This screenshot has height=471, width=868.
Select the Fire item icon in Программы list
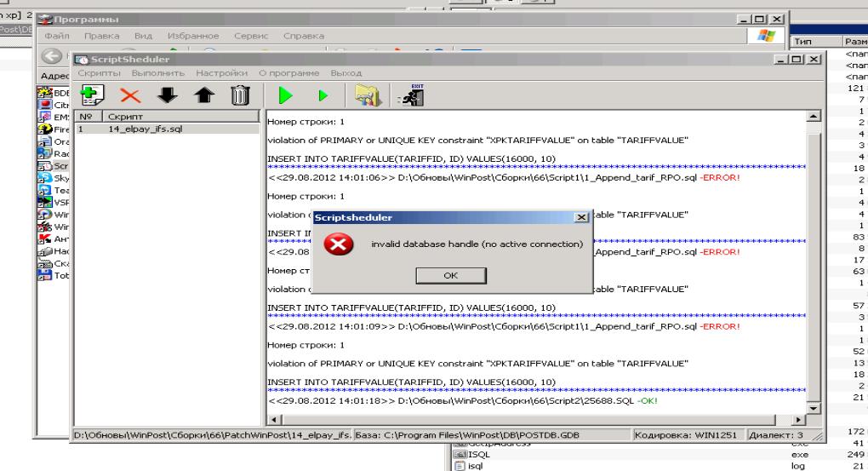coord(44,129)
